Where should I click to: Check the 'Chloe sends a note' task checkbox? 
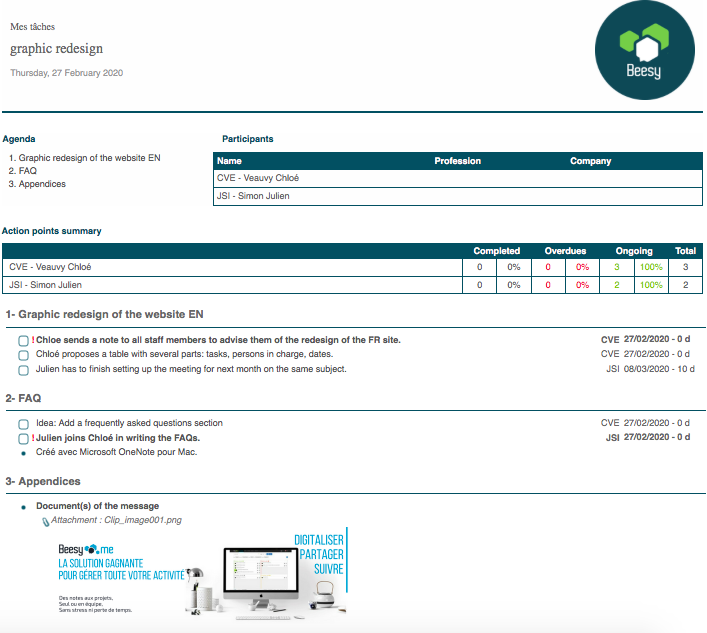[x=23, y=341]
